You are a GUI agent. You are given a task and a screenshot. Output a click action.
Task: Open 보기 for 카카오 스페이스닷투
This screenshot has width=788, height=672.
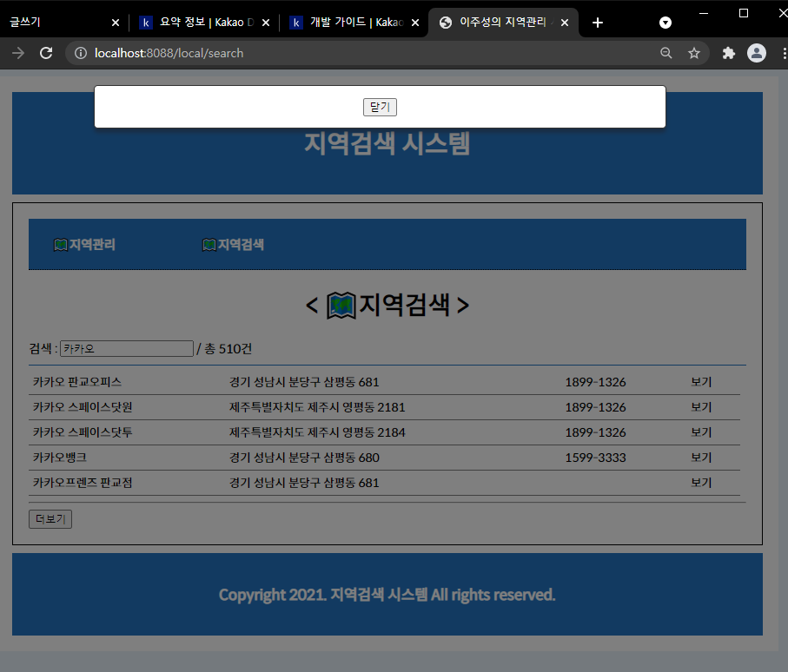tap(701, 432)
